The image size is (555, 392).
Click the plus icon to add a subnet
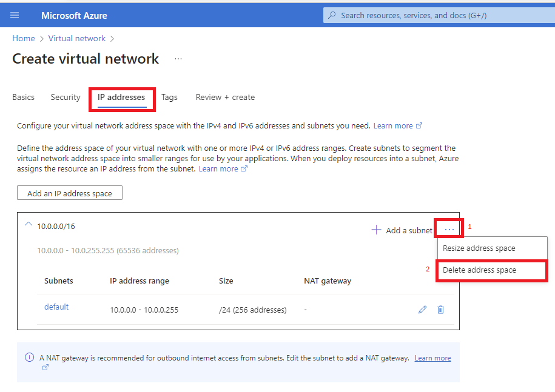pos(376,230)
